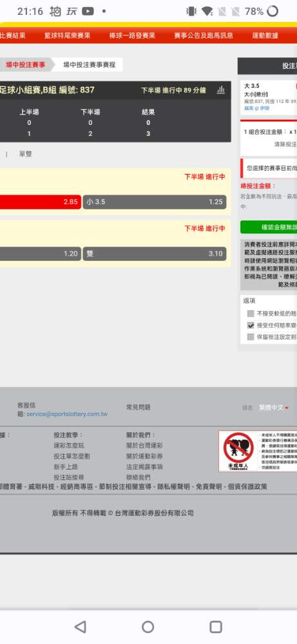Image resolution: width=297 pixels, height=644 pixels.
Task: Enable 不接受較低的賠率 checkbox
Action: click(251, 314)
